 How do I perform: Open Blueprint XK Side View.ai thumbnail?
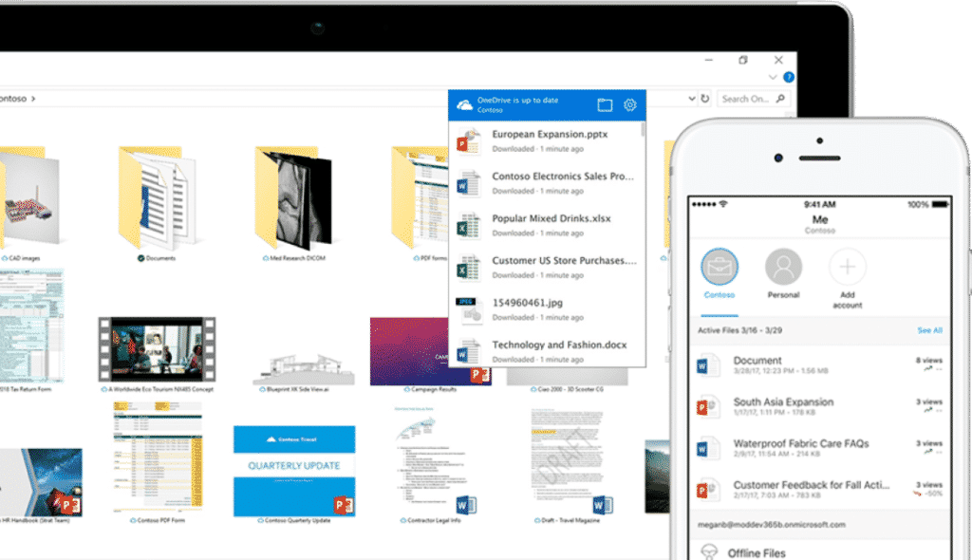(x=304, y=368)
